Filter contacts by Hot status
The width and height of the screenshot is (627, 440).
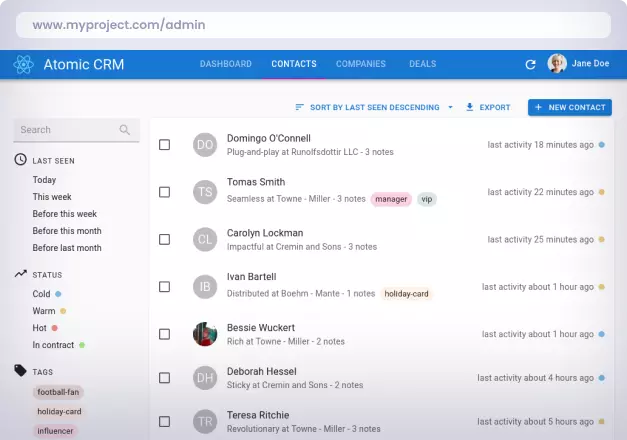coord(40,327)
